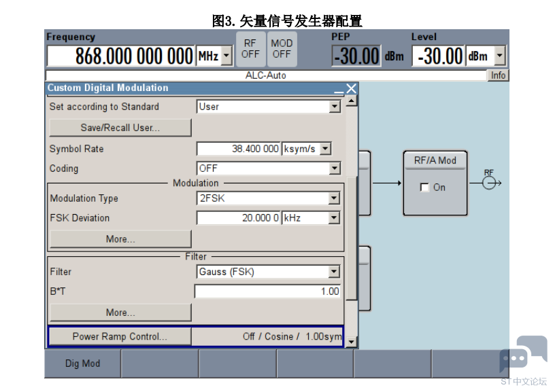
Task: Click the RF/A Mod block header
Action: tap(435, 160)
